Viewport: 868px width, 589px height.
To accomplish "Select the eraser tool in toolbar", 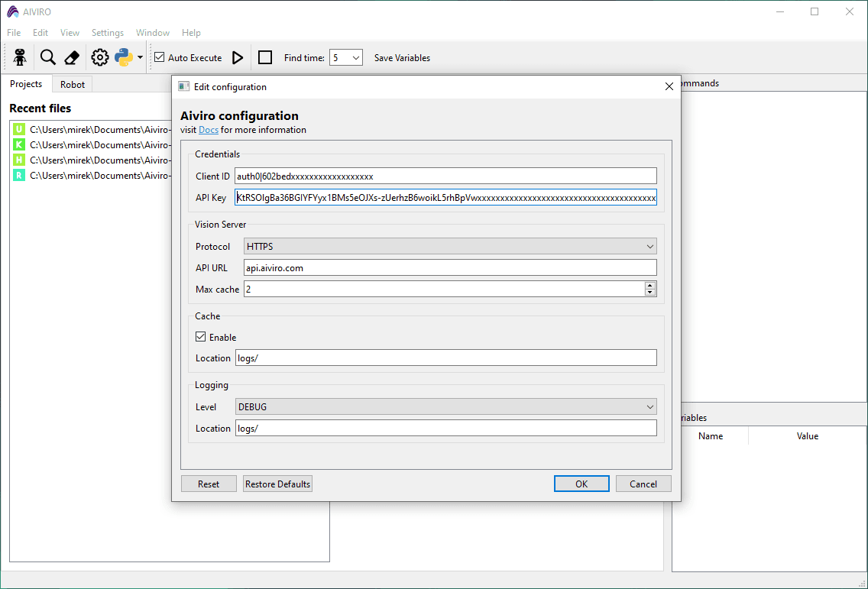I will click(x=72, y=57).
